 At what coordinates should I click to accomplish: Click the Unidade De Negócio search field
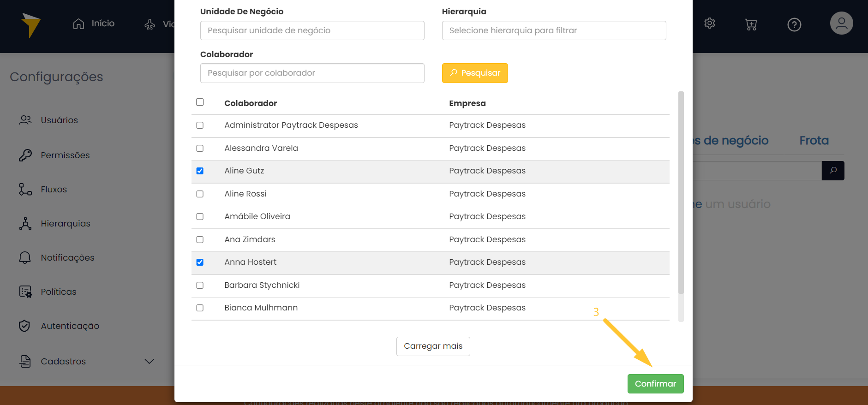click(312, 30)
